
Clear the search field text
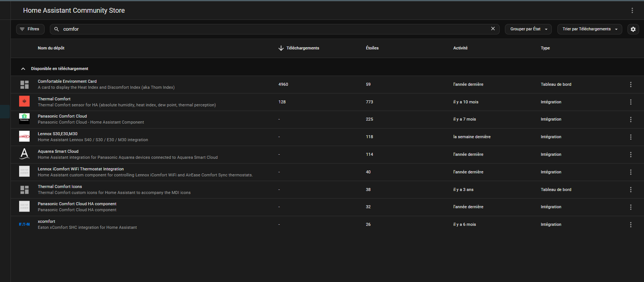pyautogui.click(x=493, y=29)
